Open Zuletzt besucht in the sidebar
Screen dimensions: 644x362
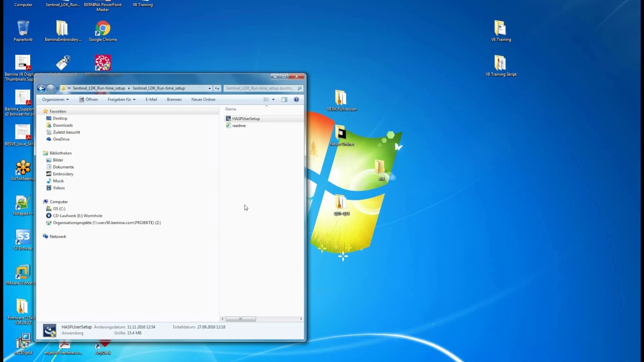(66, 132)
